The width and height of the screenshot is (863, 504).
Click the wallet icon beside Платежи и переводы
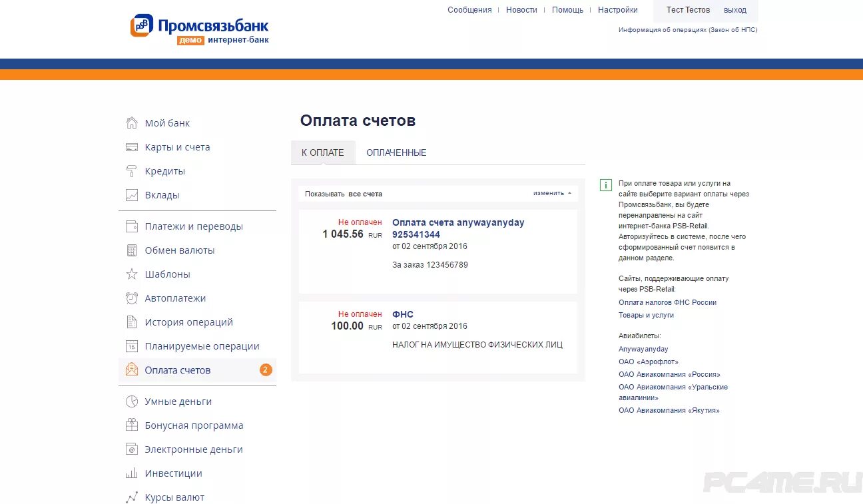point(132,226)
